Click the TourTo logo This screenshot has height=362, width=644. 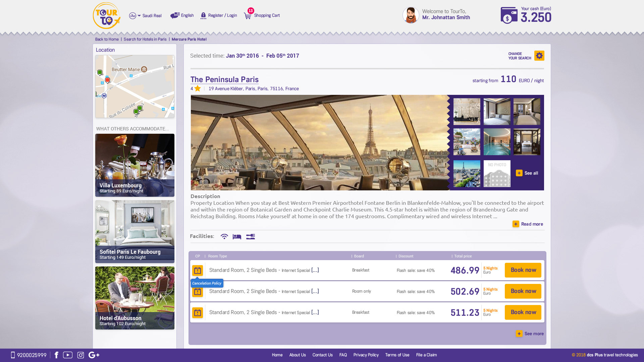pos(106,15)
